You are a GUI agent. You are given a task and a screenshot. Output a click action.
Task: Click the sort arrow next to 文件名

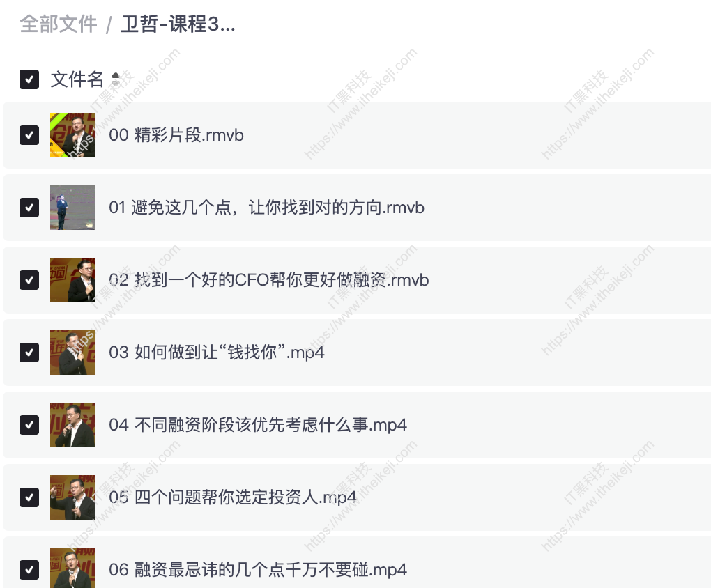click(x=116, y=80)
